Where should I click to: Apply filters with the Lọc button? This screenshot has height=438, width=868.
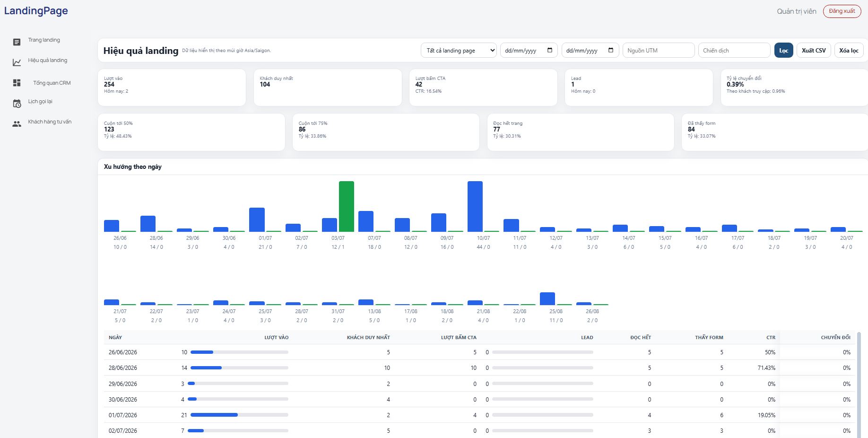point(783,50)
